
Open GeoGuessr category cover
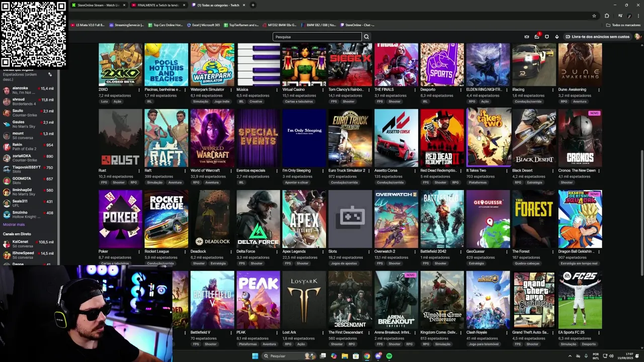488,219
